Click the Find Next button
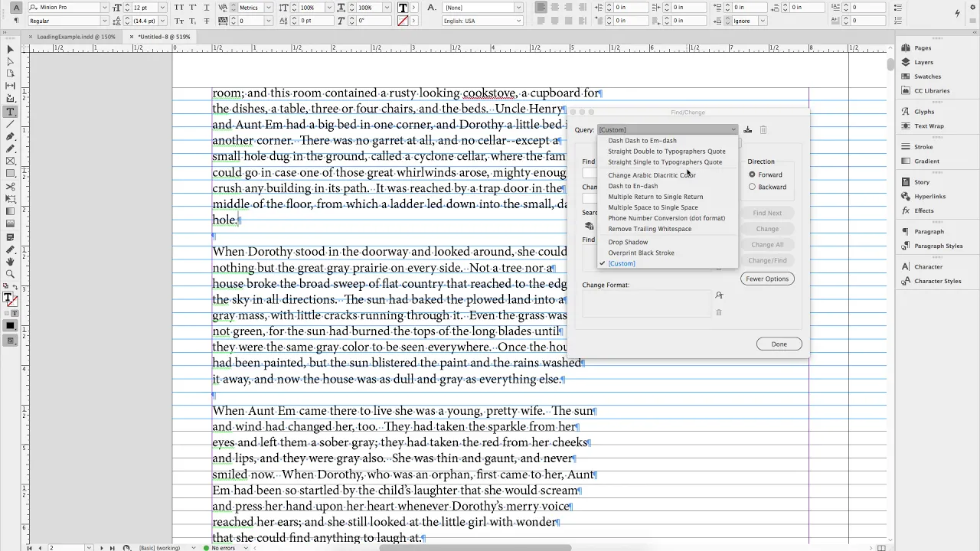This screenshot has width=980, height=551. pos(767,213)
